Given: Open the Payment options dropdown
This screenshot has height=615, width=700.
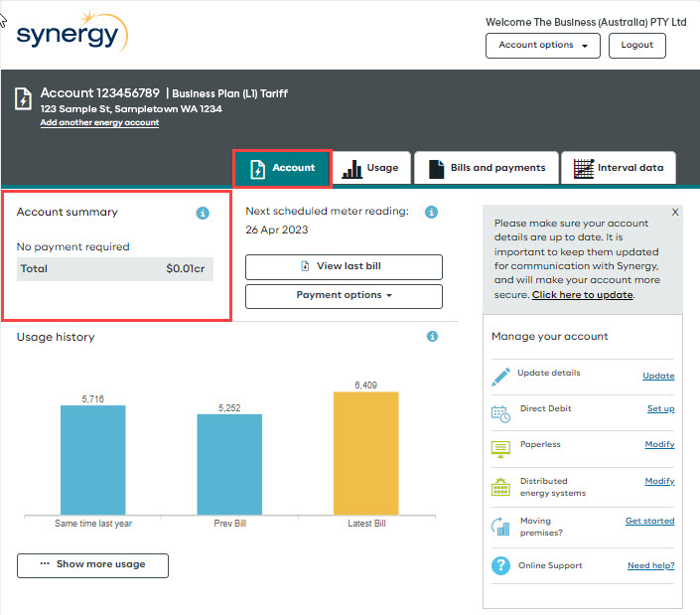Looking at the screenshot, I should tap(344, 296).
